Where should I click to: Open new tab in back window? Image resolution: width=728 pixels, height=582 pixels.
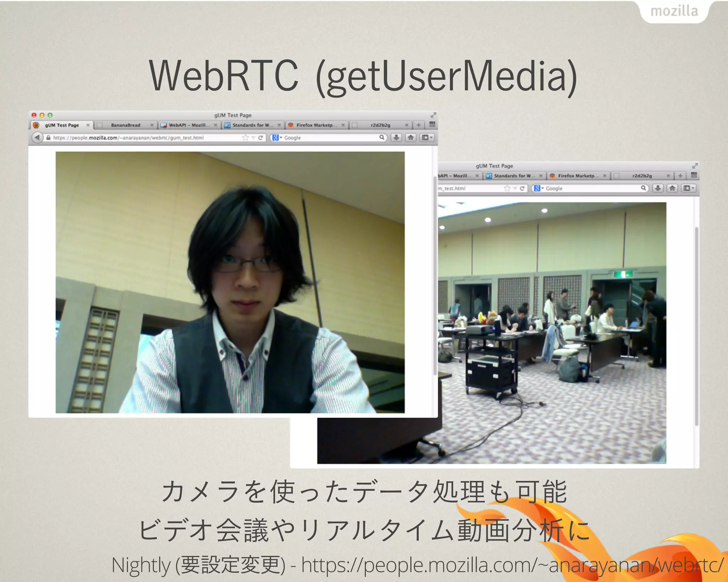point(680,176)
